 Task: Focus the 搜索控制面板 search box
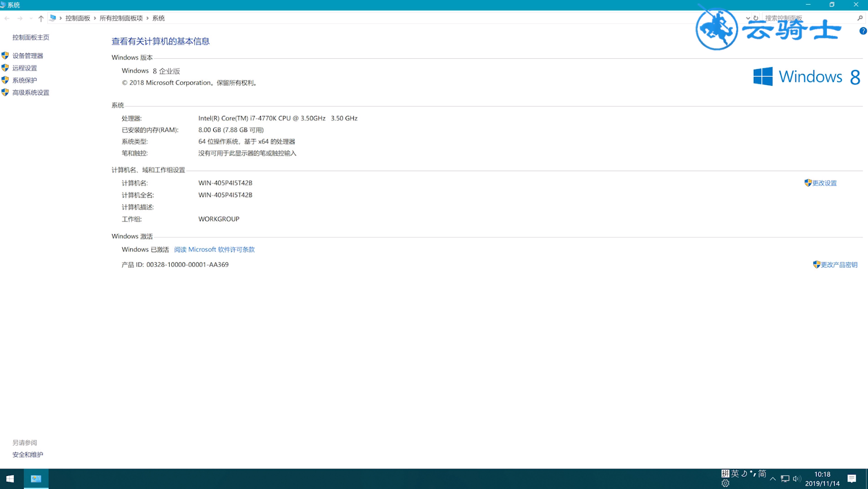[x=808, y=18]
